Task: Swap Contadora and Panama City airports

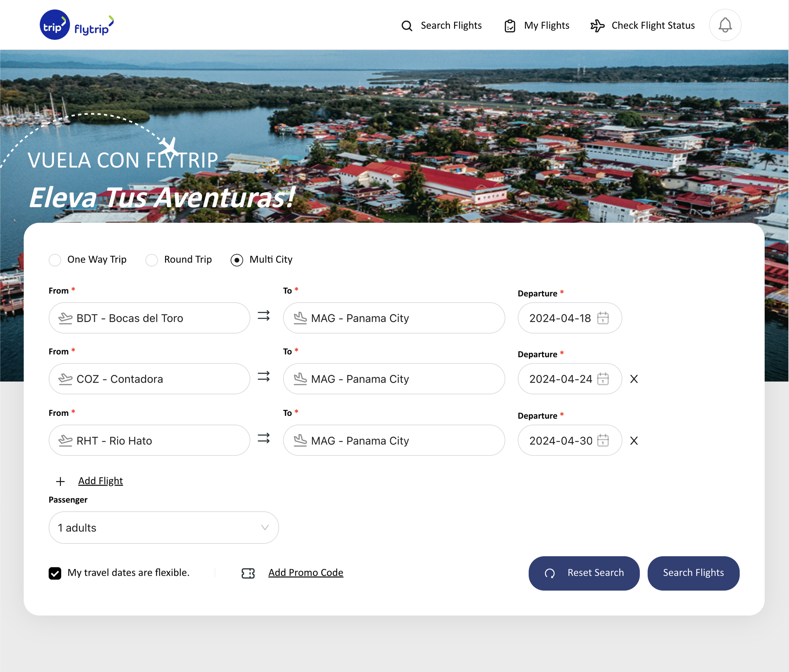Action: (x=264, y=377)
